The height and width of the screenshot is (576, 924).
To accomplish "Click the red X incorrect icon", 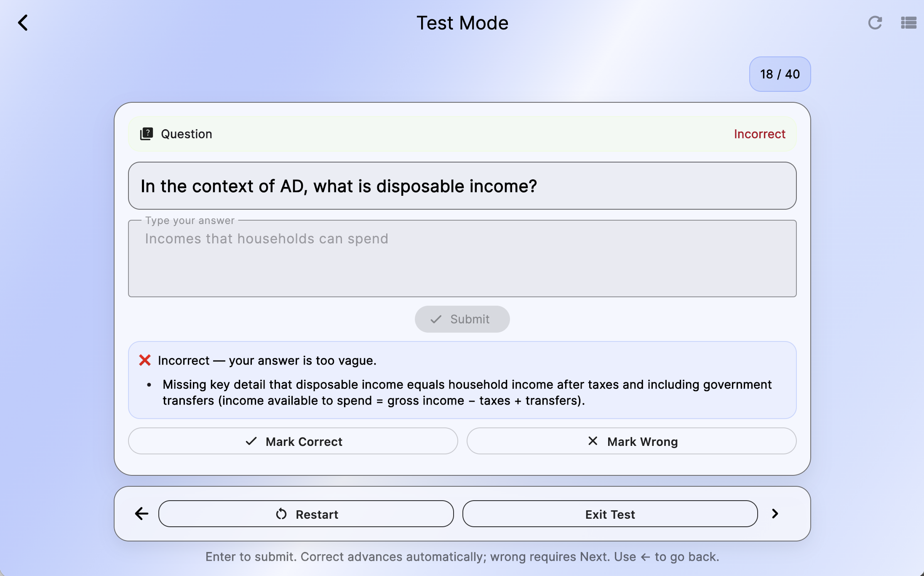I will (145, 360).
